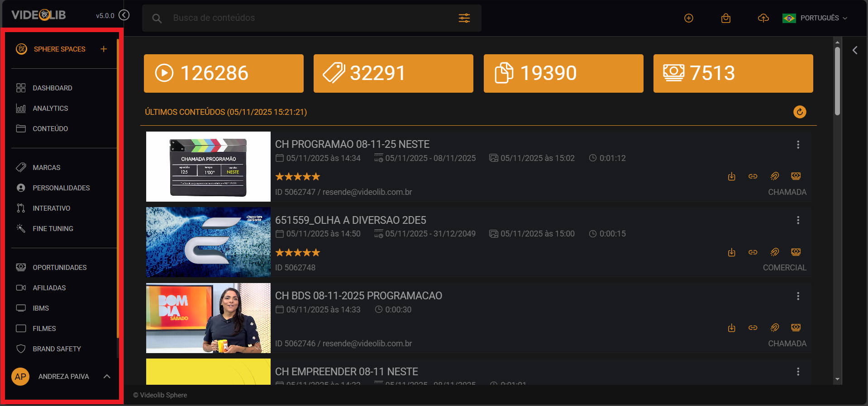Click the content list scrollbar down arrow
868x406 pixels.
point(837,379)
